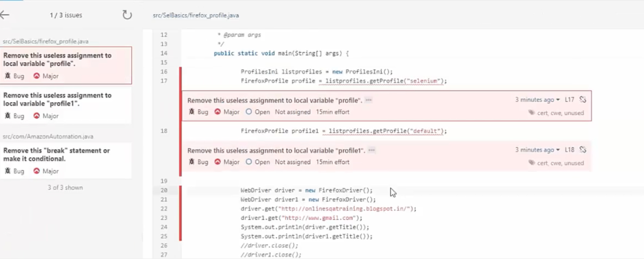Click Bug type icon in inline L18 issue
644x259 pixels.
point(192,162)
